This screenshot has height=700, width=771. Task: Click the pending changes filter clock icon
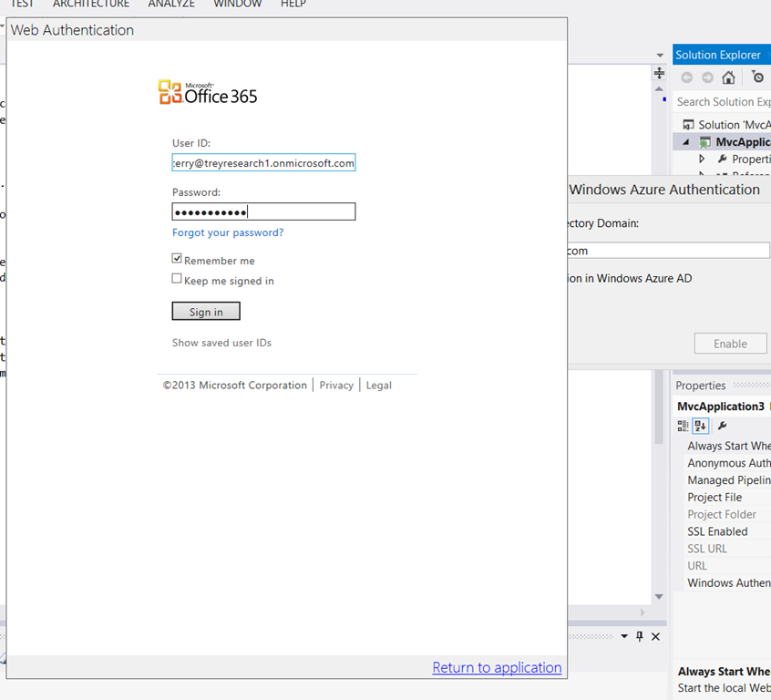[x=757, y=77]
